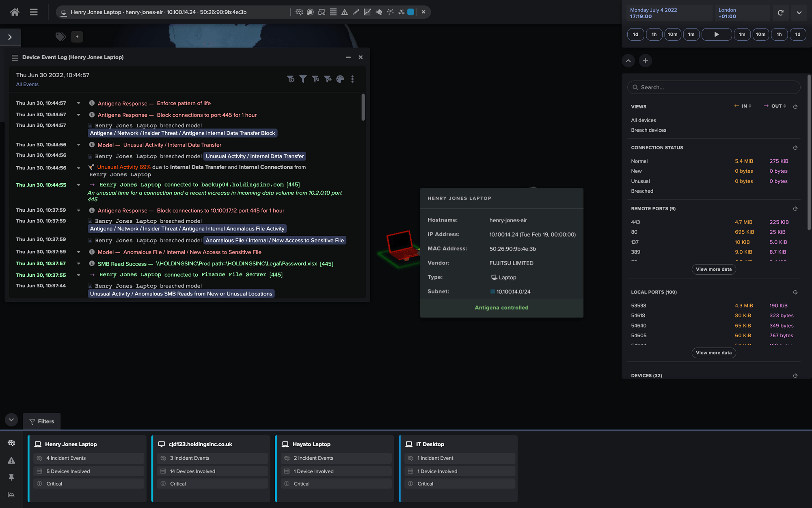Open the three-dot menu in Device Event Log
This screenshot has height=508, width=812.
[x=352, y=79]
